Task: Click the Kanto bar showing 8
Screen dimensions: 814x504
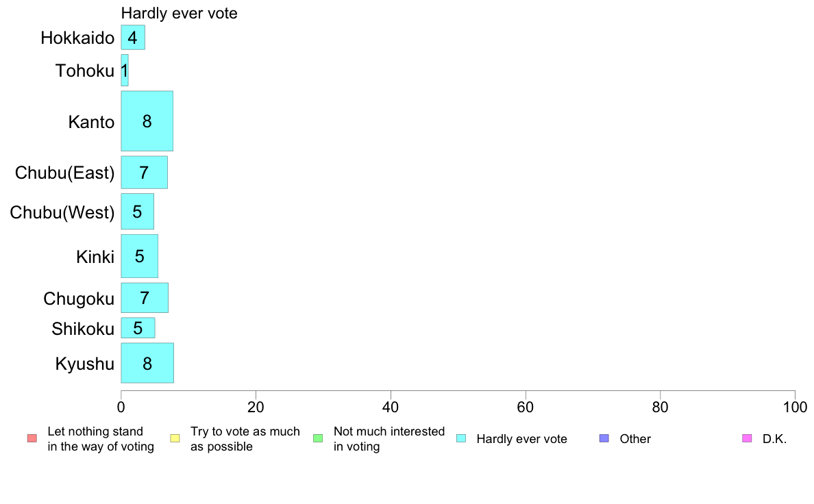Action: point(147,121)
